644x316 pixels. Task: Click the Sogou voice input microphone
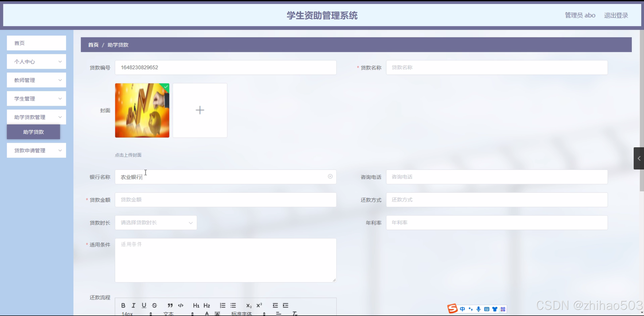coord(478,309)
